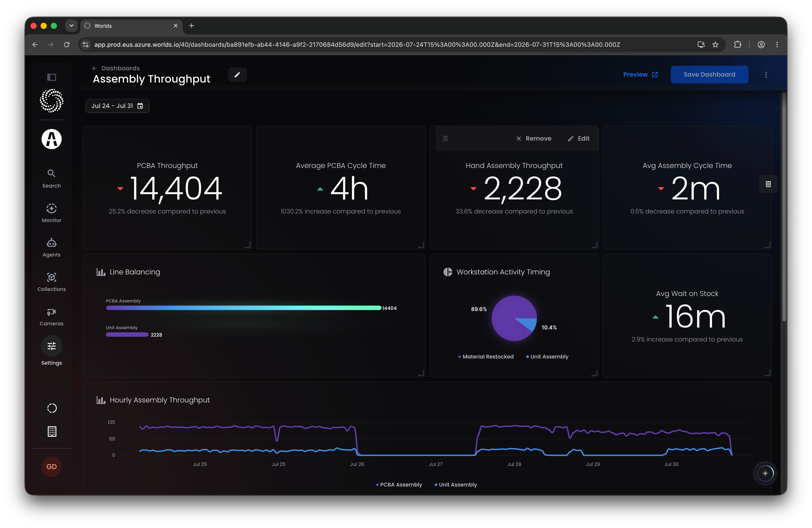Click the Hourly Assembly Throughput chart icon

101,400
